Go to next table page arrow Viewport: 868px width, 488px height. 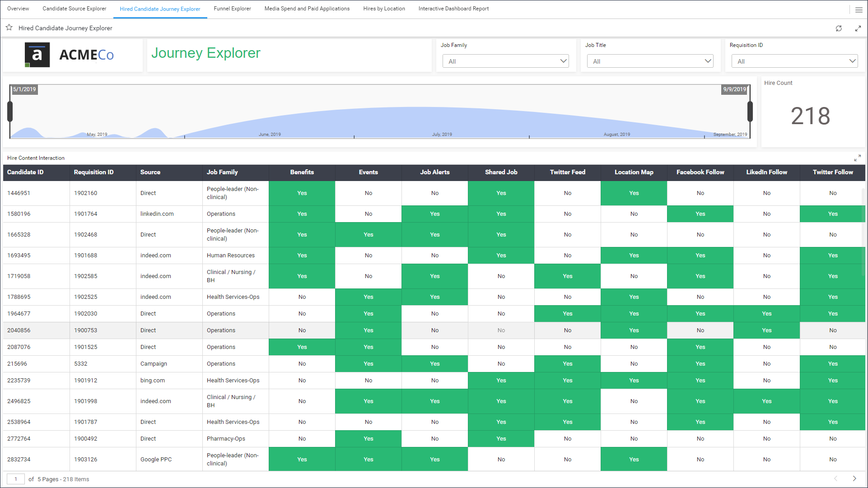[854, 479]
